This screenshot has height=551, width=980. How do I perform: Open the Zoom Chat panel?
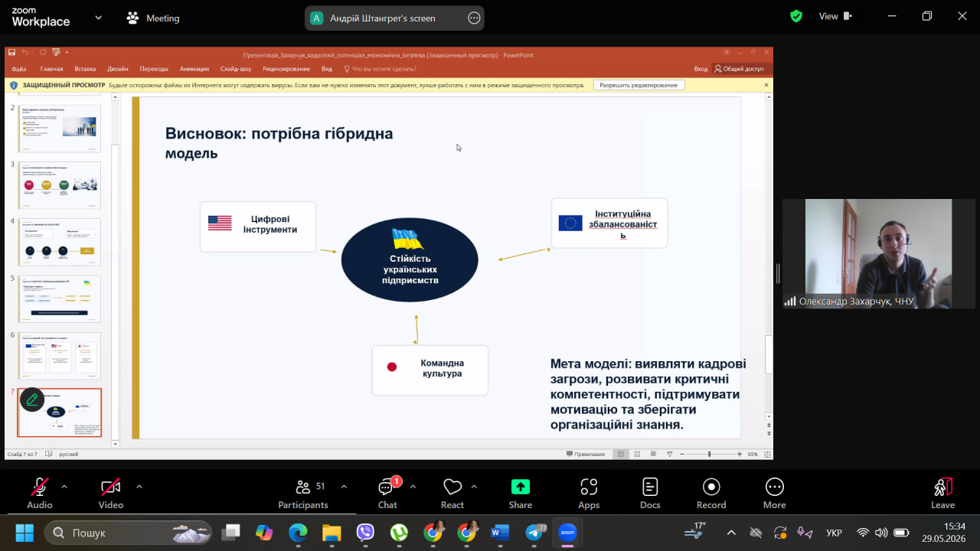coord(387,493)
